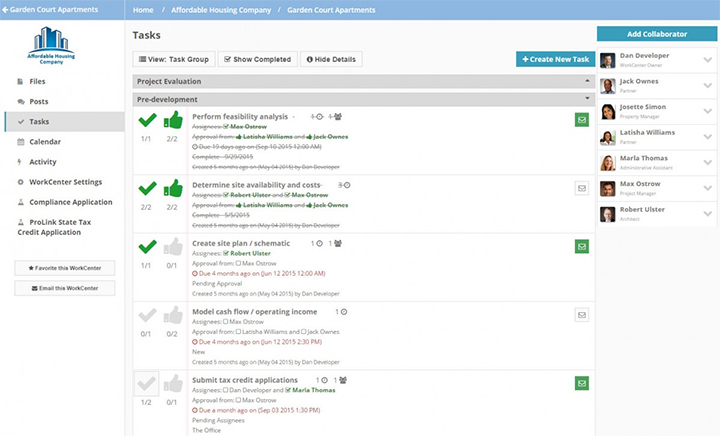Collapse the Pre-development task group
The width and height of the screenshot is (720, 436).
point(588,99)
